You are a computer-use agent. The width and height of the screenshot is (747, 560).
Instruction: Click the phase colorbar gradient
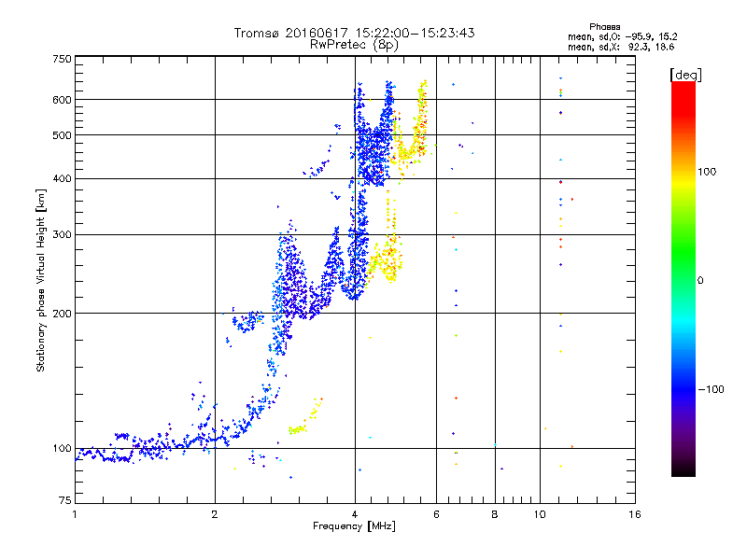(x=684, y=279)
